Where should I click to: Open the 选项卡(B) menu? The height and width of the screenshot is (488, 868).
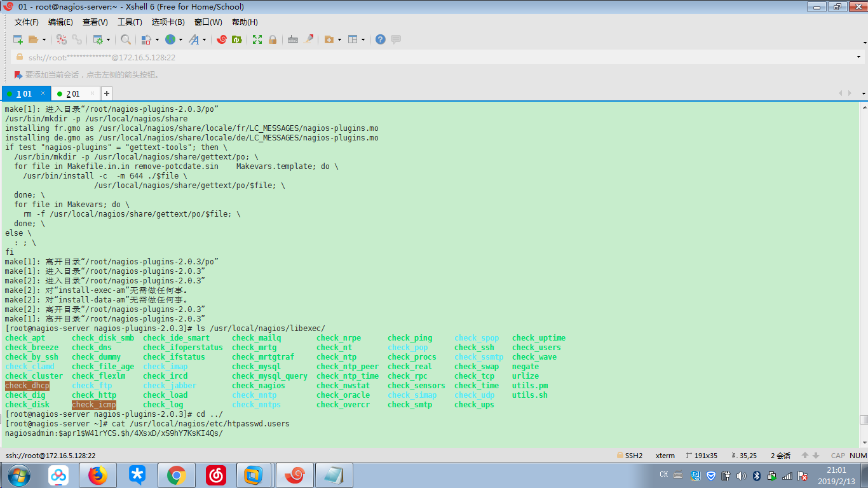[168, 22]
